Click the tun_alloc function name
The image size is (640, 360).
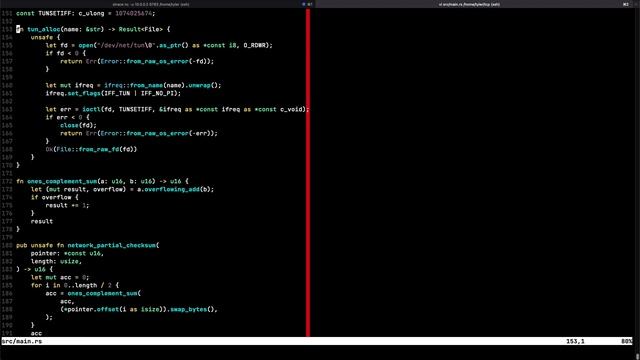pyautogui.click(x=44, y=29)
